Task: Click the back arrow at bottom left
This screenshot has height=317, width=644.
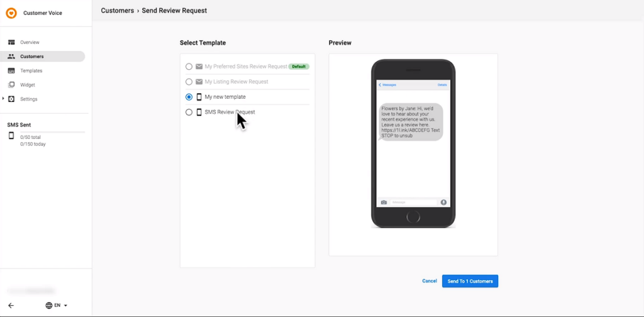Action: coord(11,305)
